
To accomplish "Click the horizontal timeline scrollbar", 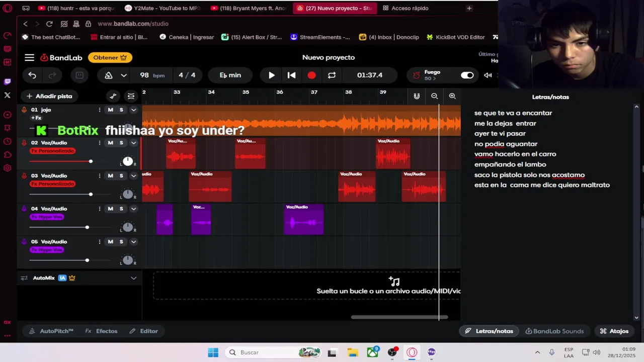I will [399, 317].
